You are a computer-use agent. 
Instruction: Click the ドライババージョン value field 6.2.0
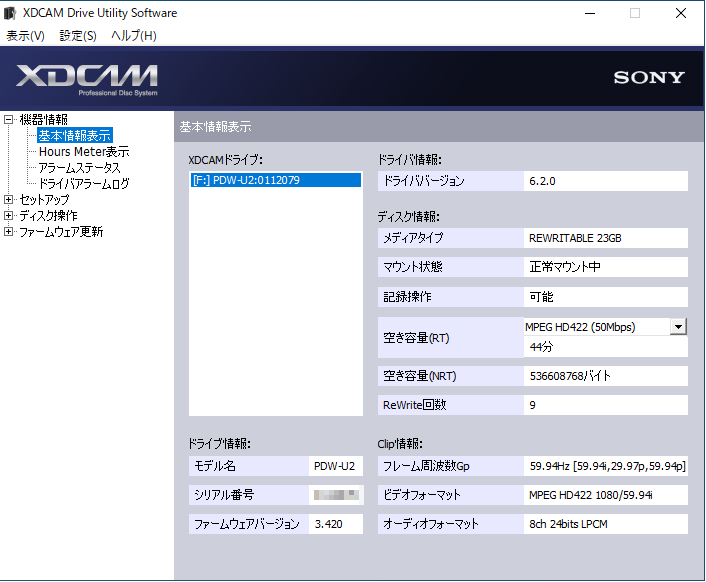[606, 181]
